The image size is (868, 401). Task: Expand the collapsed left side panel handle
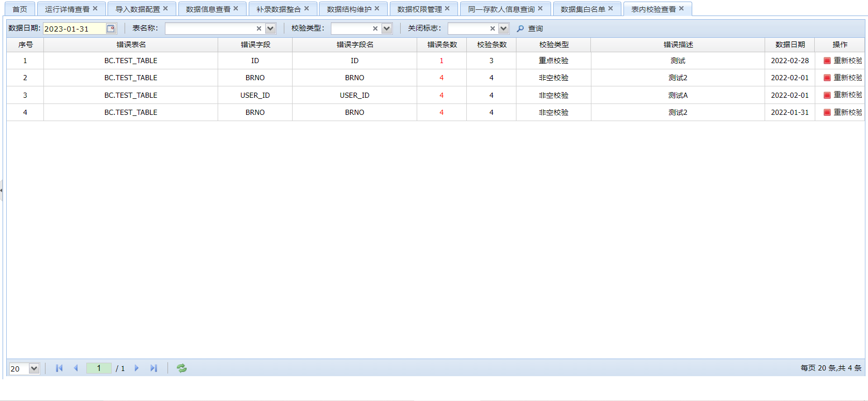2,190
